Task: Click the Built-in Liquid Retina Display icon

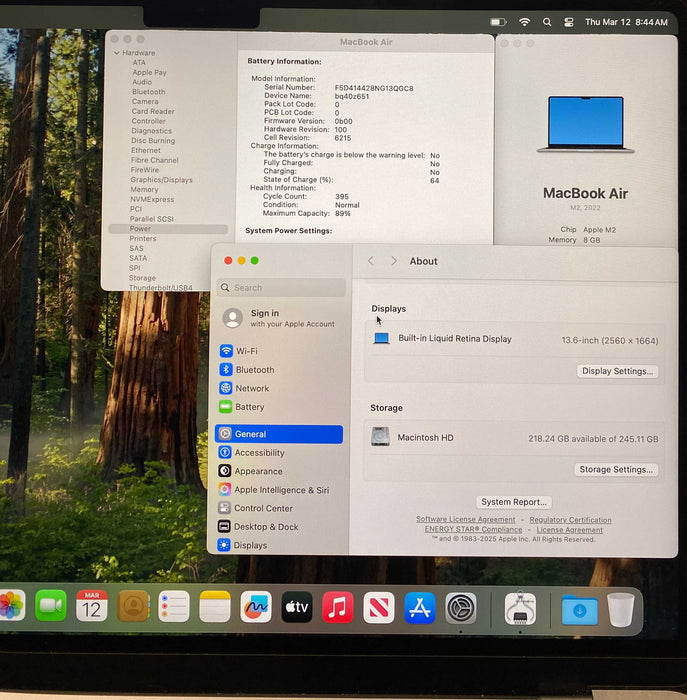Action: 381,338
